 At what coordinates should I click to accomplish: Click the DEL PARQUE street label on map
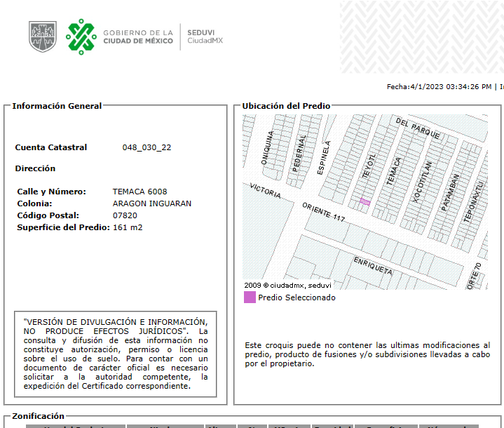418,128
